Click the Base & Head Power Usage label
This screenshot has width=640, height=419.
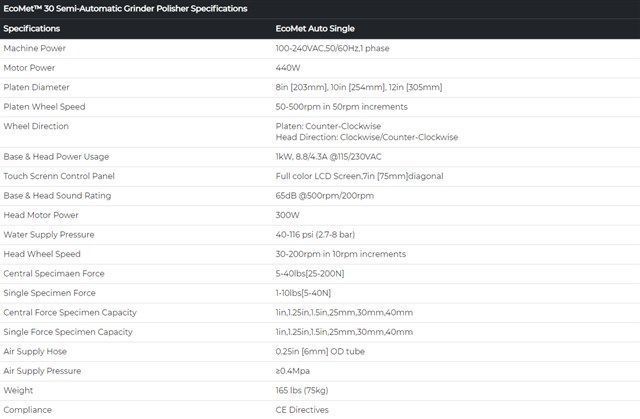(x=56, y=157)
